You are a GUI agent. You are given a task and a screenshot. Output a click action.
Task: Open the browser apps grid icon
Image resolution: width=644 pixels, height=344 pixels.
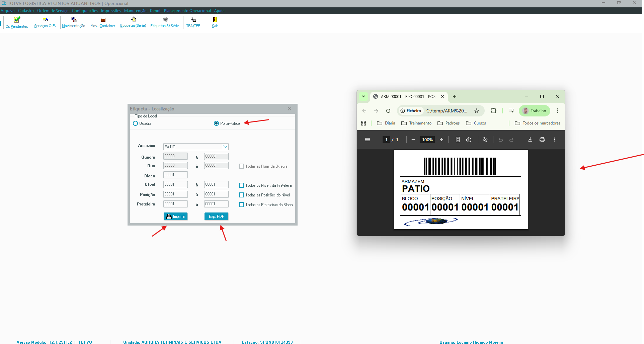pyautogui.click(x=364, y=123)
